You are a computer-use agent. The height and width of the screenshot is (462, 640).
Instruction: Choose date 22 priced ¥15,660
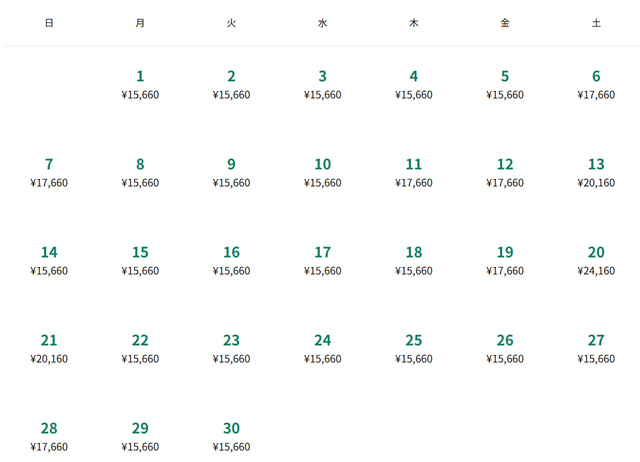140,348
